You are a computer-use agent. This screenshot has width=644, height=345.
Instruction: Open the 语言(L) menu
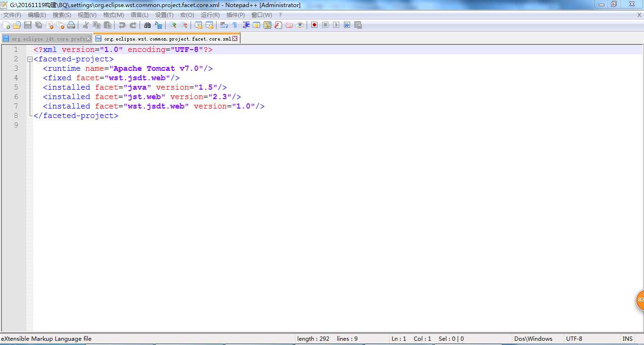139,15
